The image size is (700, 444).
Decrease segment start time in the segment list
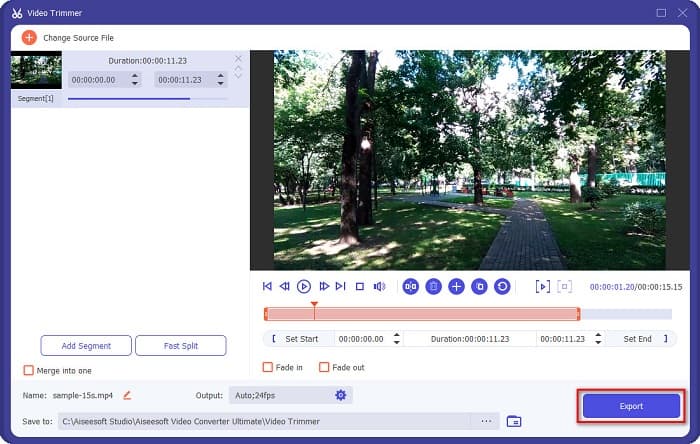135,83
